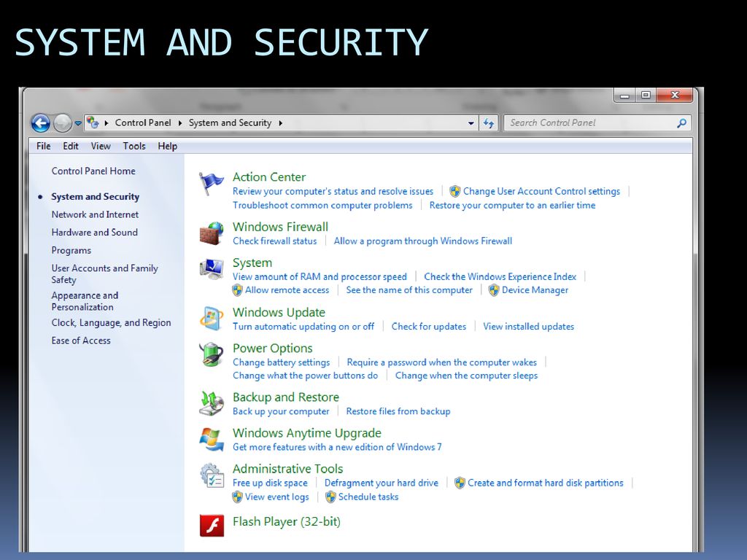747x560 pixels.
Task: Expand arrow before Control Panel breadcrumb
Action: pyautogui.click(x=107, y=122)
